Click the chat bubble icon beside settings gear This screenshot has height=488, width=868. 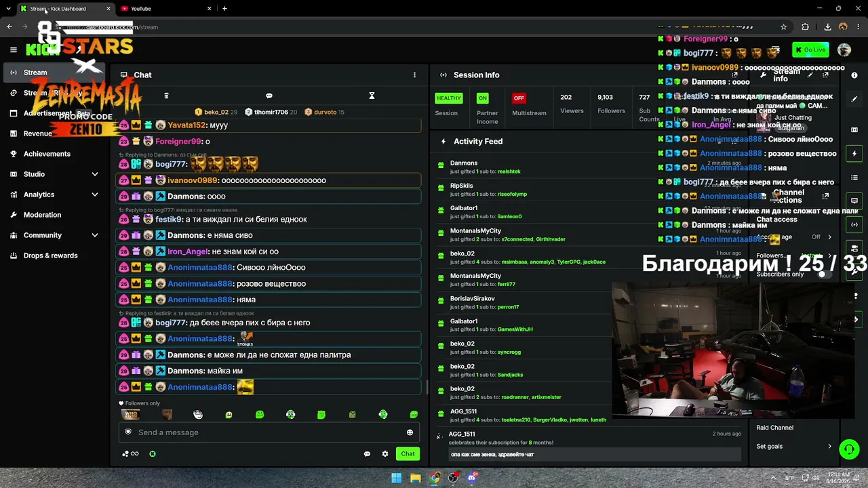(x=367, y=454)
